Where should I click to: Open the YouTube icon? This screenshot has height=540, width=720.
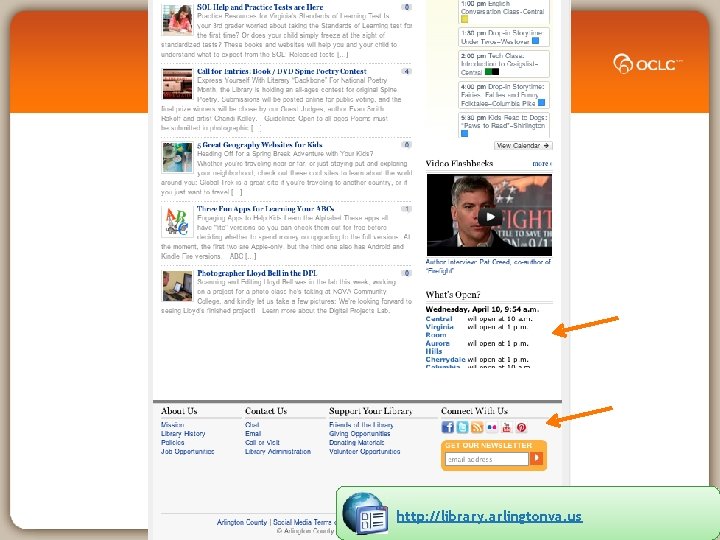tap(506, 427)
